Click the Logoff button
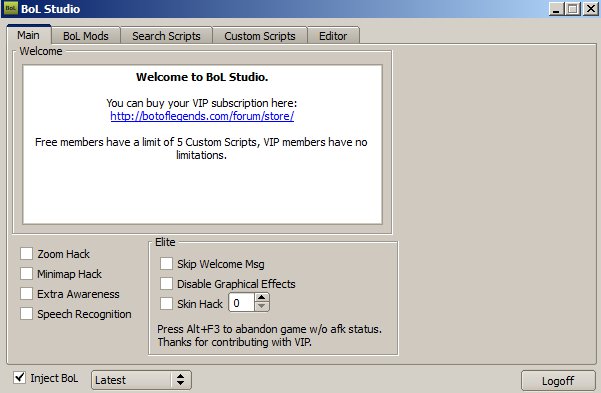601x393 pixels. (558, 381)
